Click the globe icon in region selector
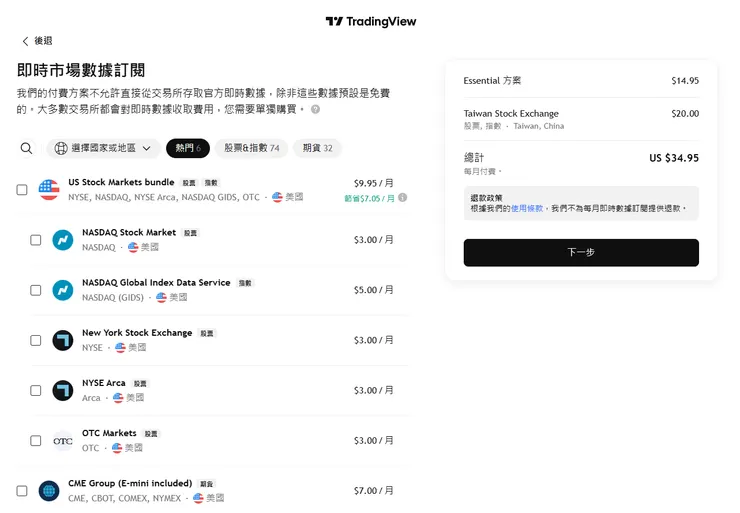The width and height of the screenshot is (740, 513). tap(61, 148)
